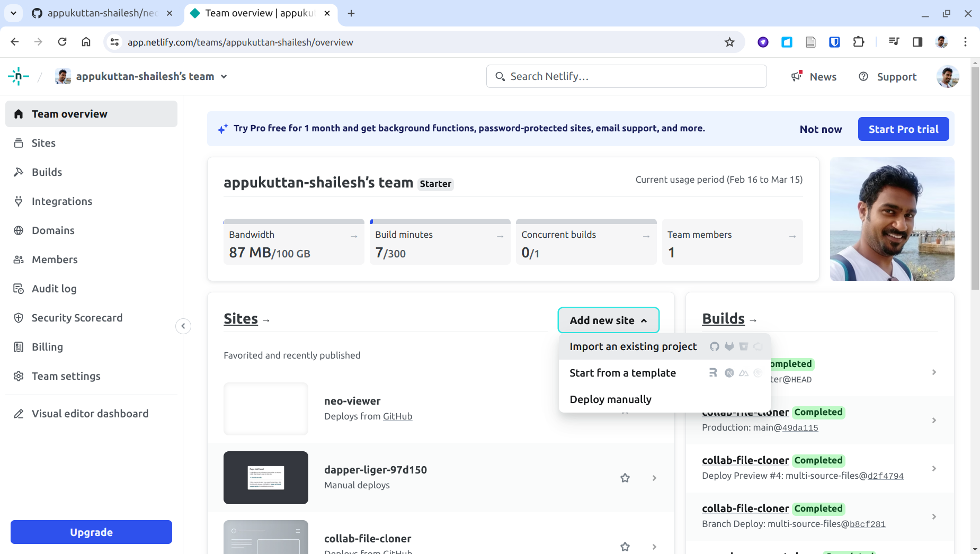Screen dimensions: 980x554
Task: Click the Support help icon
Action: pos(863,76)
